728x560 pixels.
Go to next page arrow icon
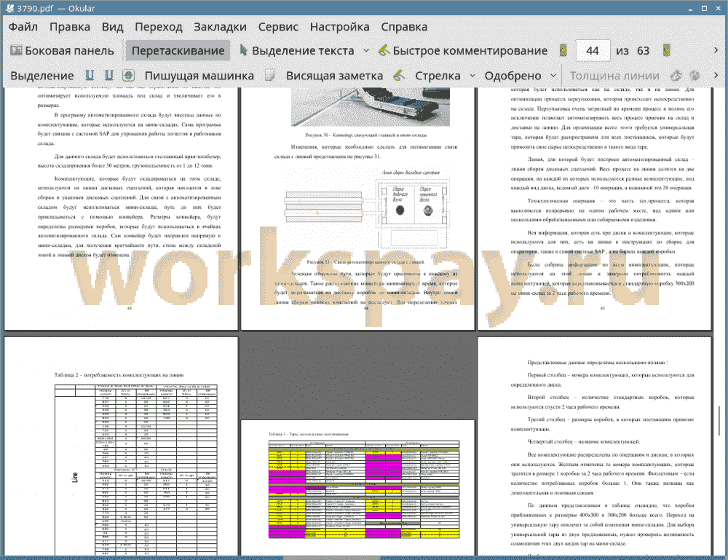[666, 50]
